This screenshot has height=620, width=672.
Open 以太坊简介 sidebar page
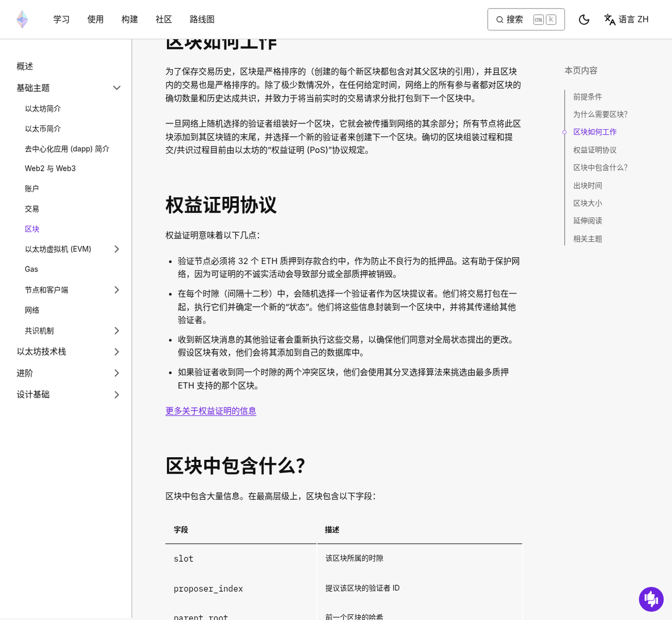43,109
